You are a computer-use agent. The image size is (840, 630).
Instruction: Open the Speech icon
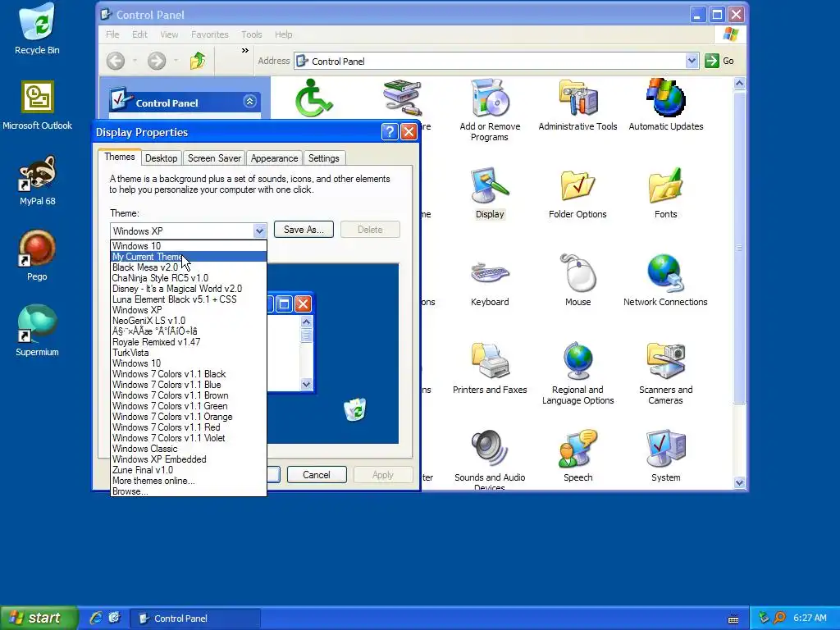tap(577, 456)
